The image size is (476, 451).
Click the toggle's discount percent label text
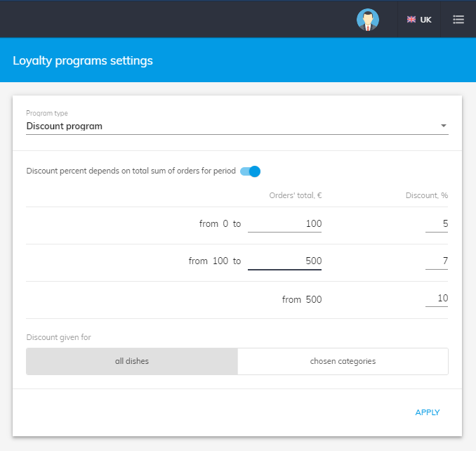click(131, 171)
